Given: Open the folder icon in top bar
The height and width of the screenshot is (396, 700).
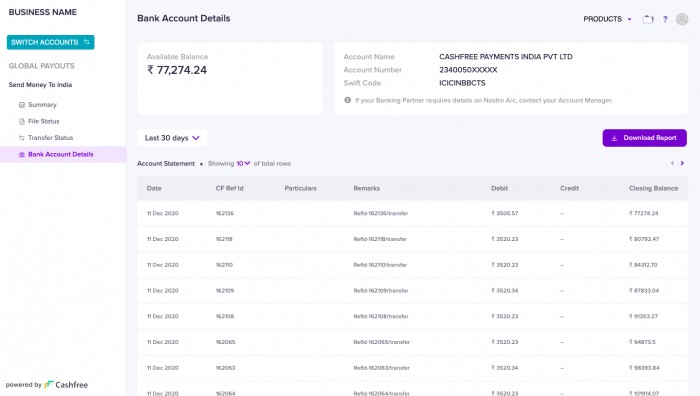Looking at the screenshot, I should pos(648,19).
